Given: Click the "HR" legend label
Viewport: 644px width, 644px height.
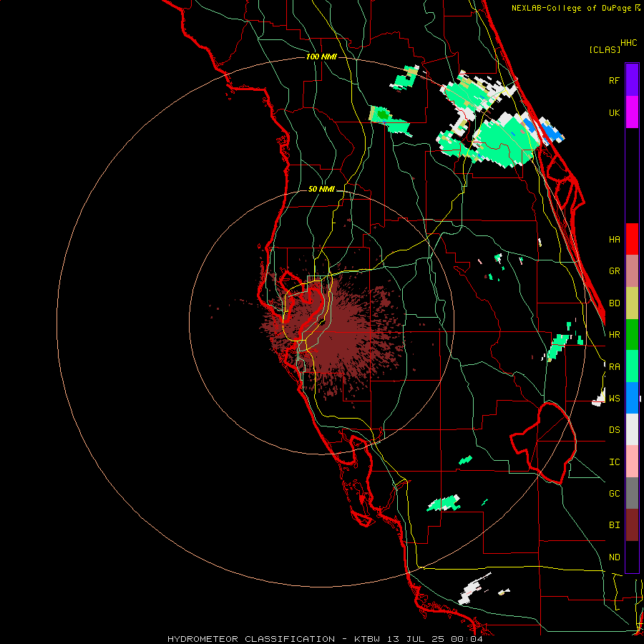Looking at the screenshot, I should pos(614,335).
